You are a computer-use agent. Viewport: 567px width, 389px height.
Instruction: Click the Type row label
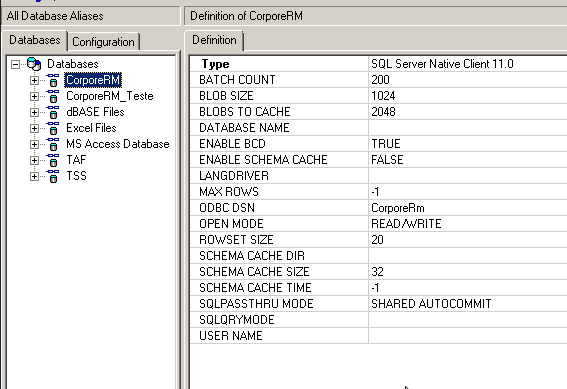point(216,64)
